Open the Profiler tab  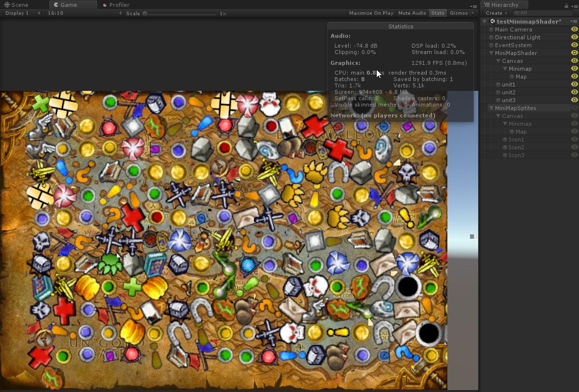pyautogui.click(x=116, y=5)
